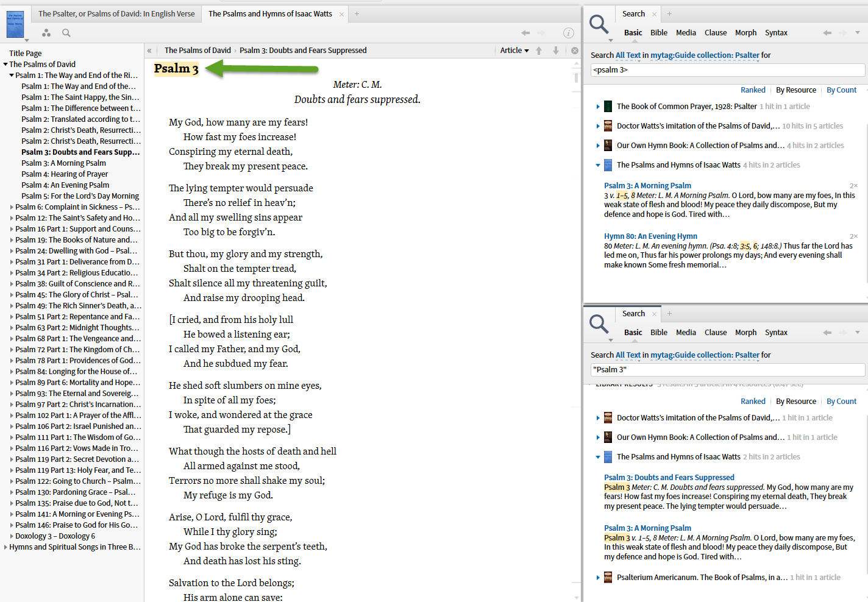
Task: Click the large magnifier icon in the bottom search panel
Action: tap(599, 324)
